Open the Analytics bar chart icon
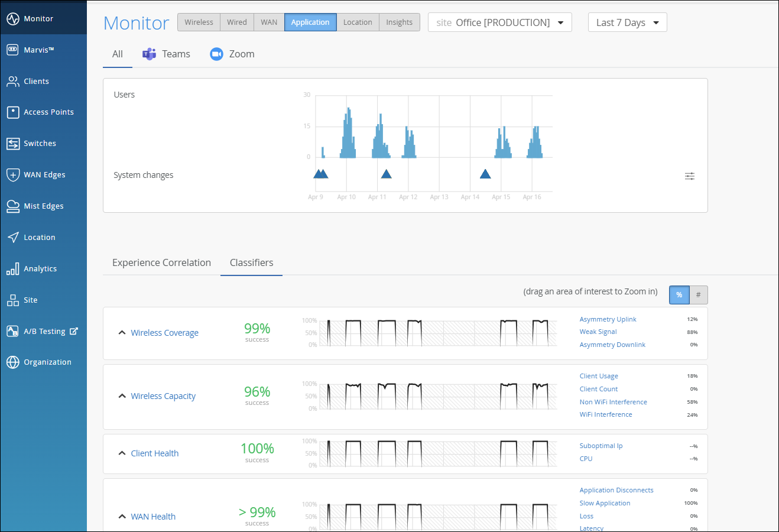Viewport: 779px width, 532px height. pyautogui.click(x=13, y=269)
